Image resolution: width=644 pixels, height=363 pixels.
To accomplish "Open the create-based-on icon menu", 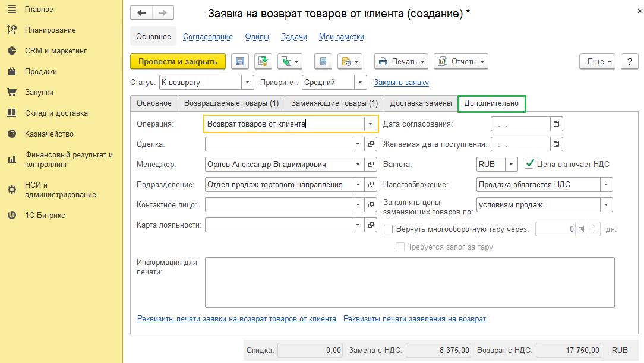I will pos(291,62).
